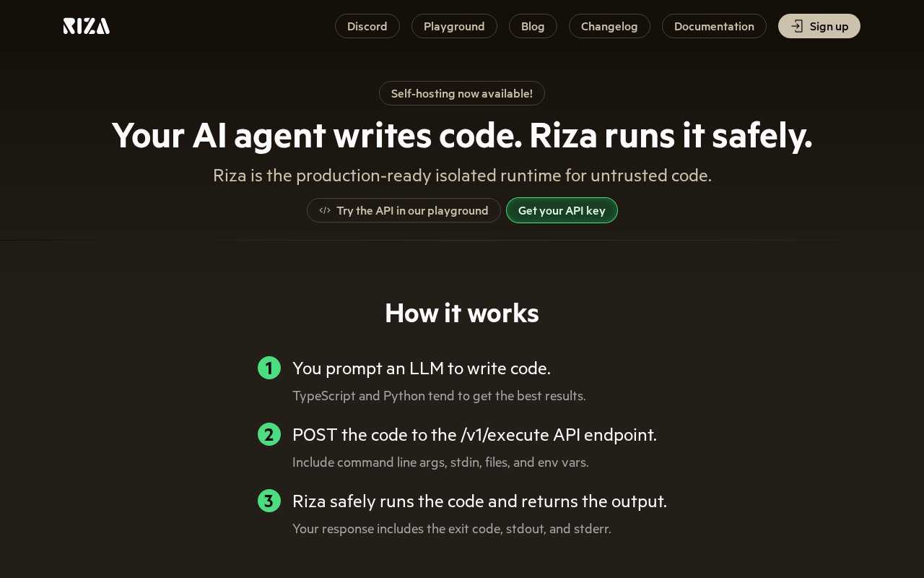Viewport: 924px width, 578px height.
Task: Click You prompt an LLM step text
Action: pos(422,368)
